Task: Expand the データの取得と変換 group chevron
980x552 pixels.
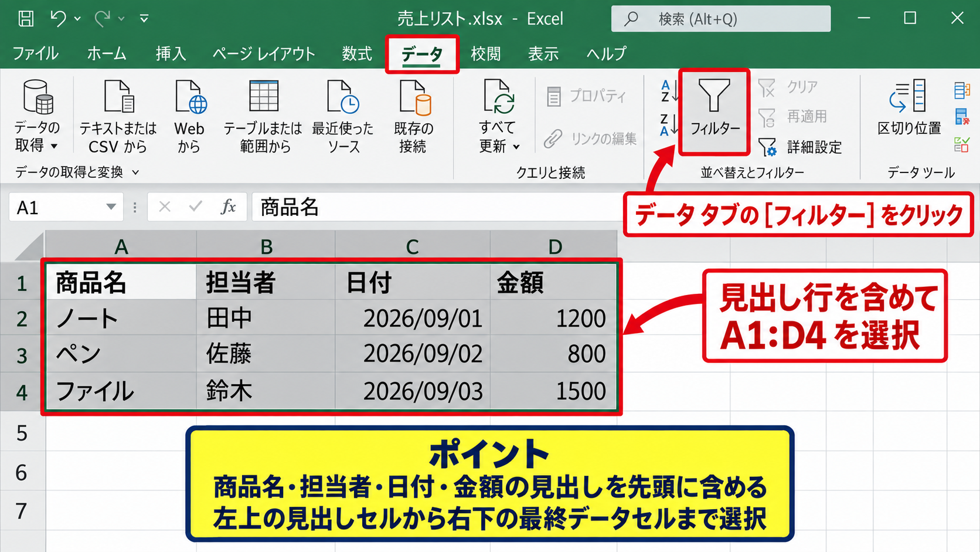Action: coord(135,172)
